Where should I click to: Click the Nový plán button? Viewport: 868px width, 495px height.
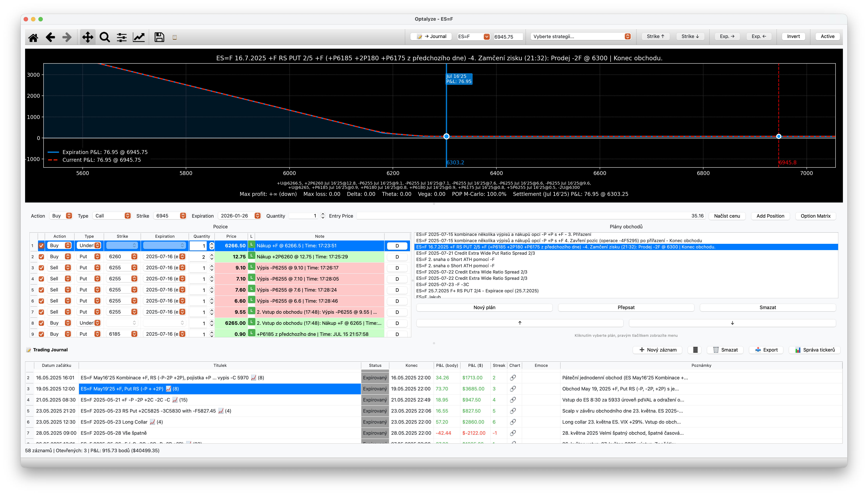pyautogui.click(x=484, y=307)
